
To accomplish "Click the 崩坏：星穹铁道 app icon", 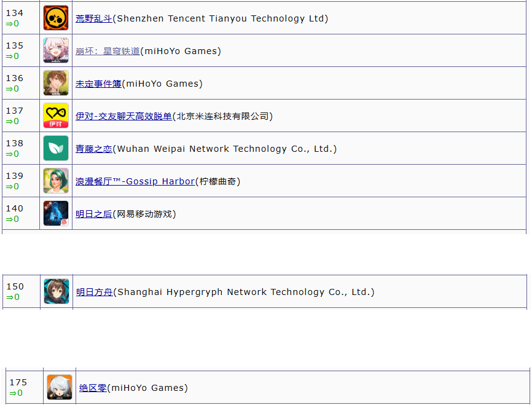I will [56, 50].
